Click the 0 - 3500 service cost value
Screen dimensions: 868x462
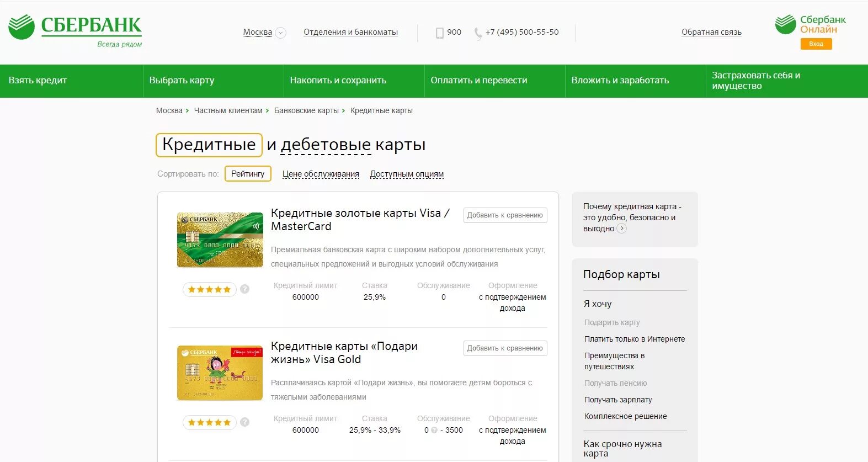click(443, 430)
